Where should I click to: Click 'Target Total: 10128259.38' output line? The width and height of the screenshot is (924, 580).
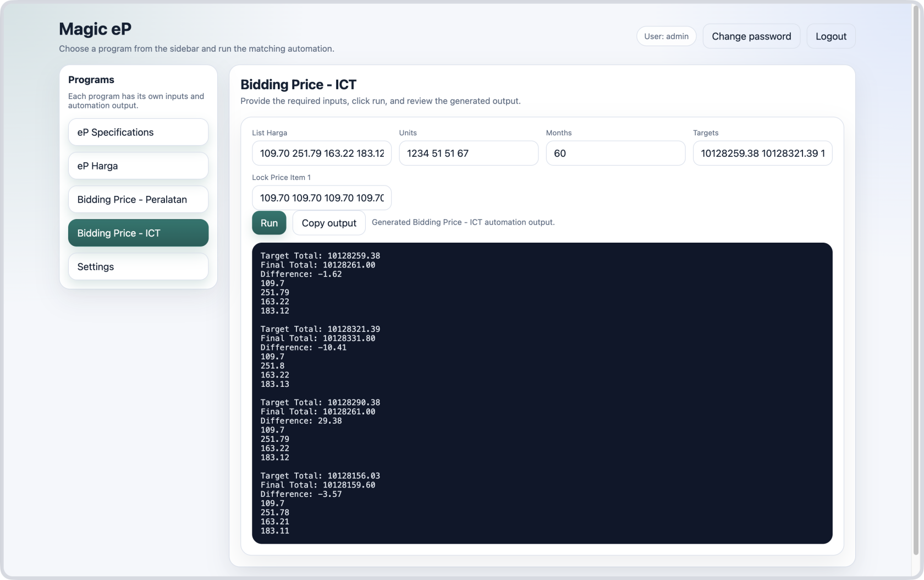tap(320, 256)
